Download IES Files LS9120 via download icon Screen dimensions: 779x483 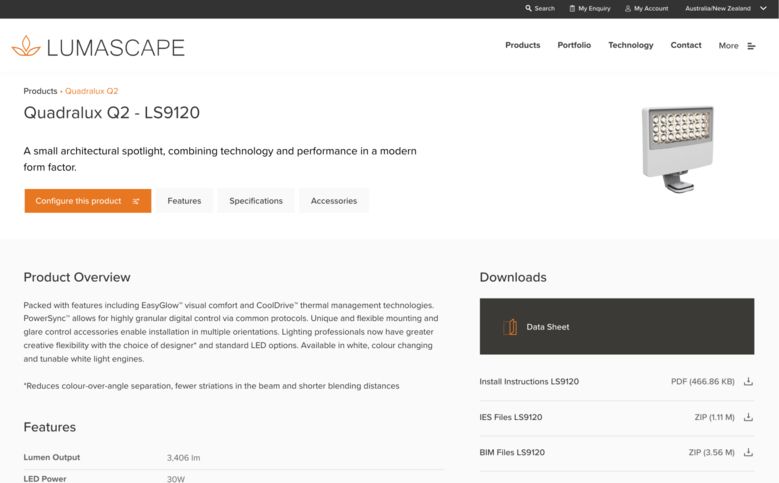[748, 417]
